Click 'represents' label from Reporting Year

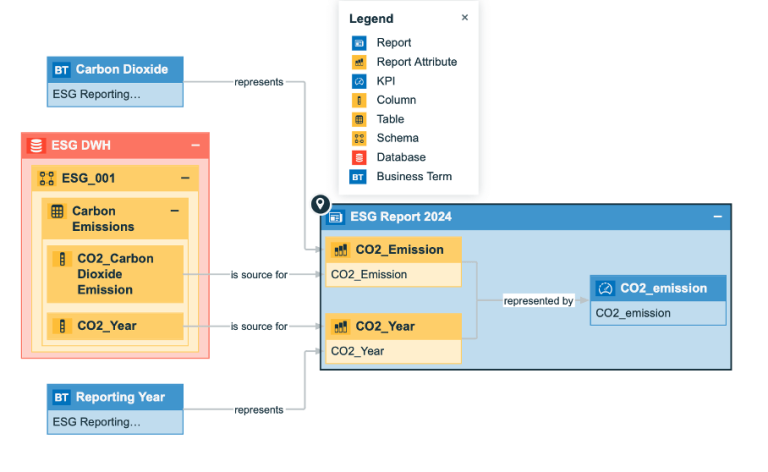(x=259, y=410)
